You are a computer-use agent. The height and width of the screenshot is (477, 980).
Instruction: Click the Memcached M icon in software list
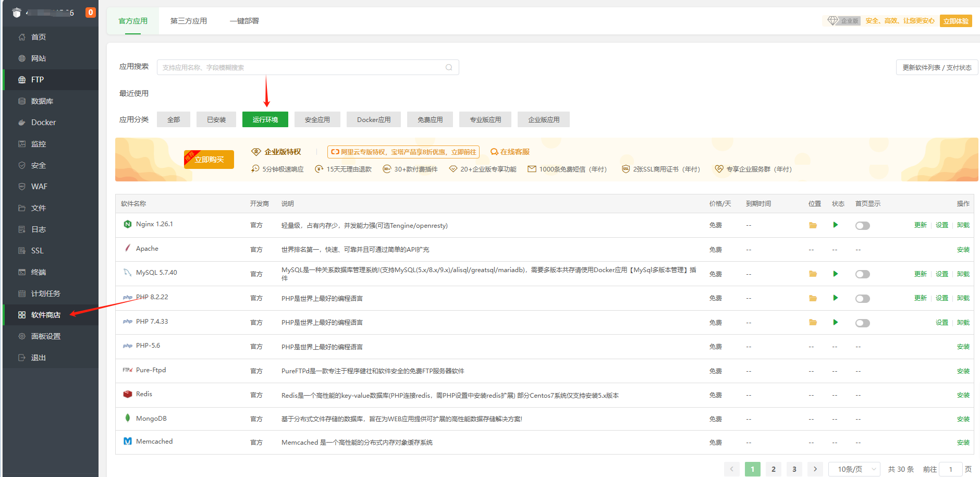128,441
